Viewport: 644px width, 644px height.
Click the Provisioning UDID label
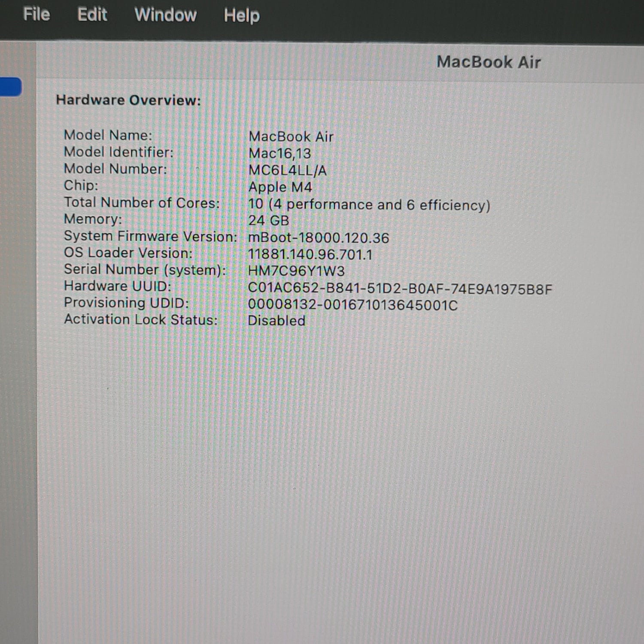pyautogui.click(x=127, y=303)
